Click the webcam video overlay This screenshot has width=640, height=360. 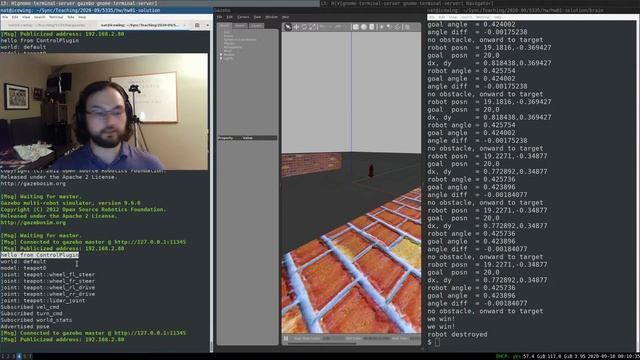coord(104,111)
